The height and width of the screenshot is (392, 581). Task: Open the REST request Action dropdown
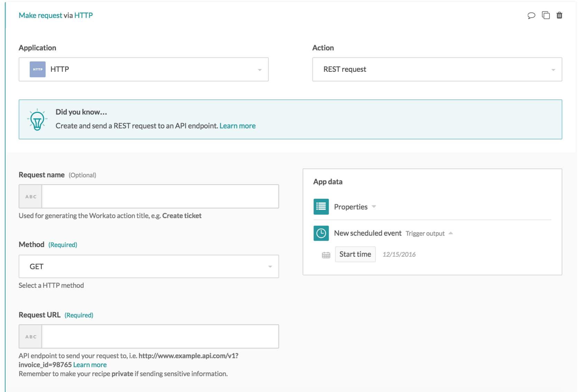pyautogui.click(x=554, y=69)
